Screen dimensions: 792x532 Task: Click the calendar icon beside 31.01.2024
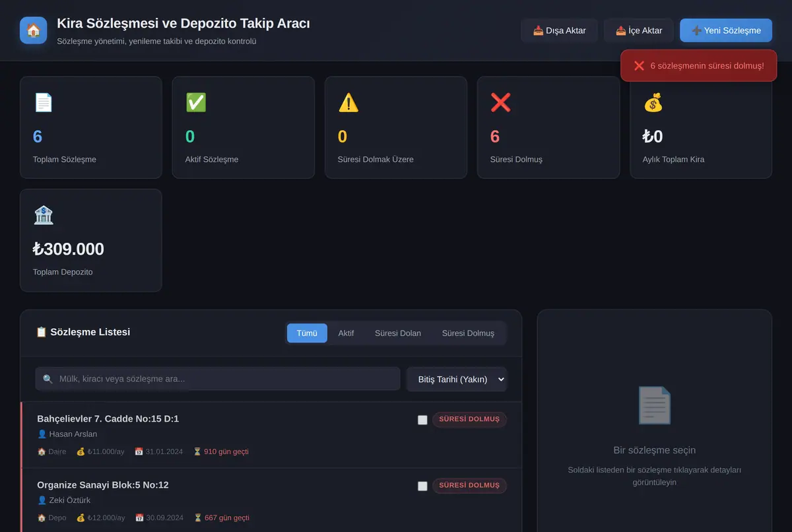click(x=139, y=452)
